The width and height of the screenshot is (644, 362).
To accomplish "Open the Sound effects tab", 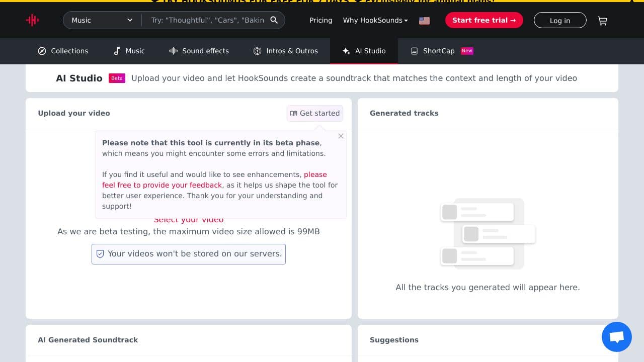I will point(199,51).
